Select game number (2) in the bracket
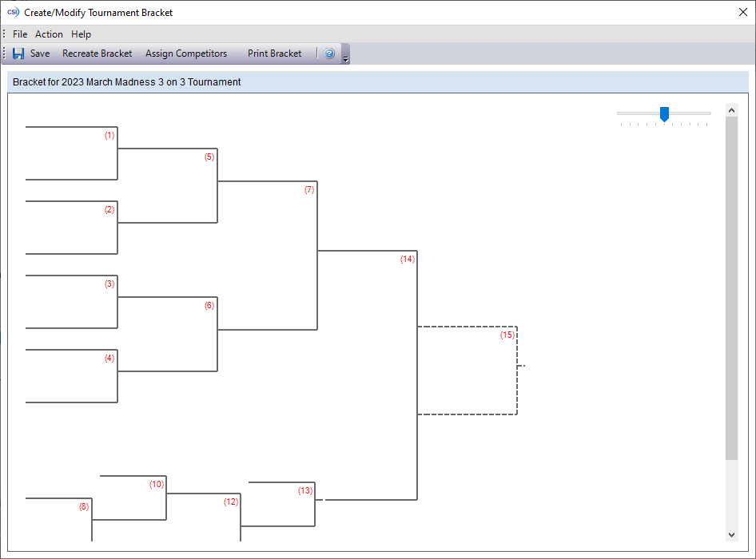Viewport: 756px width, 559px height. (x=109, y=209)
